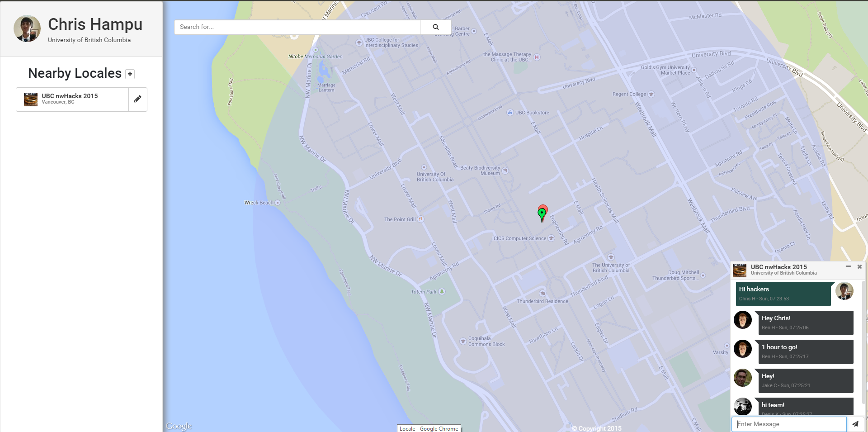
Task: Click the Enter Message input field
Action: click(x=789, y=424)
